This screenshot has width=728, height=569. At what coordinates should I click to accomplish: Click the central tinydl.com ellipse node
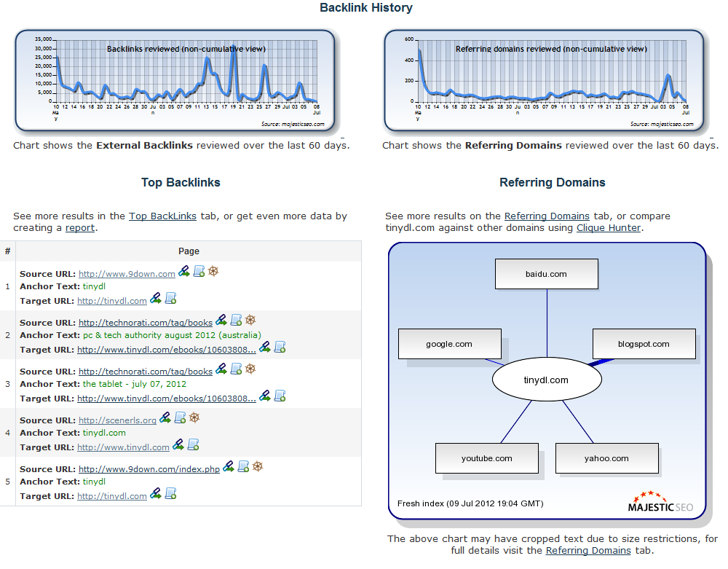point(547,380)
